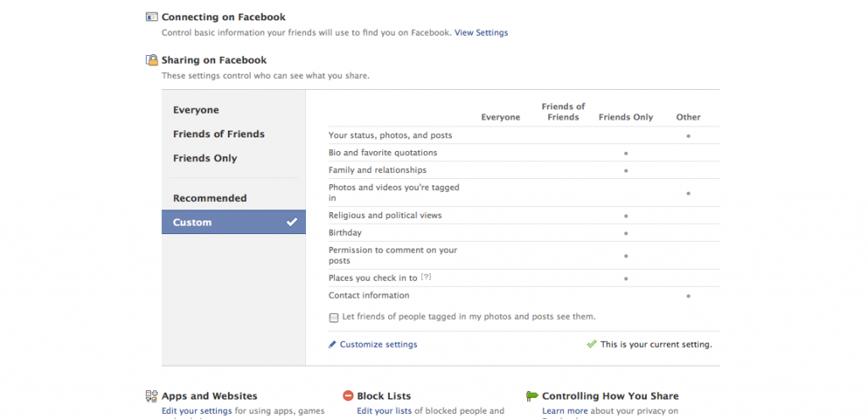Click the Connecting on Facebook icon
Screen dimensions: 868x419
coord(152,17)
